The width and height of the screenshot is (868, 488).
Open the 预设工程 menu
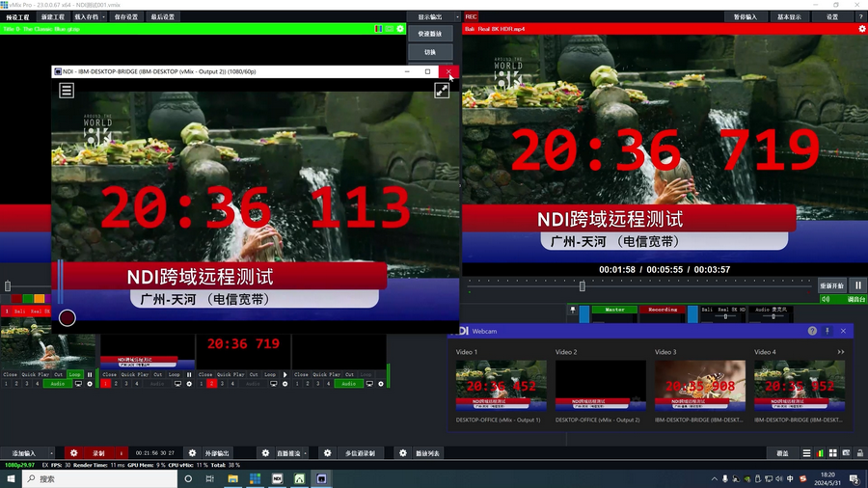[18, 16]
